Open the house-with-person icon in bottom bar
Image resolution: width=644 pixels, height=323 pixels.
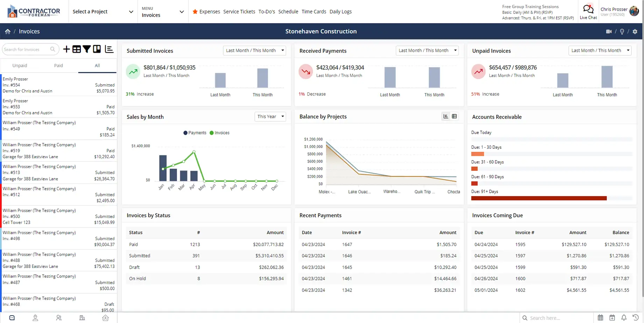(105, 318)
